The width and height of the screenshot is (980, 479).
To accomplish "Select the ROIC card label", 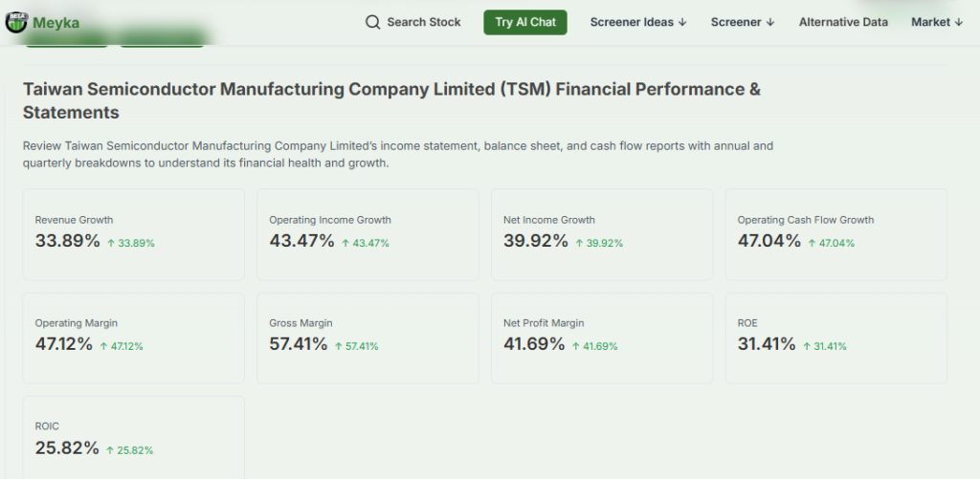I will coord(47,425).
